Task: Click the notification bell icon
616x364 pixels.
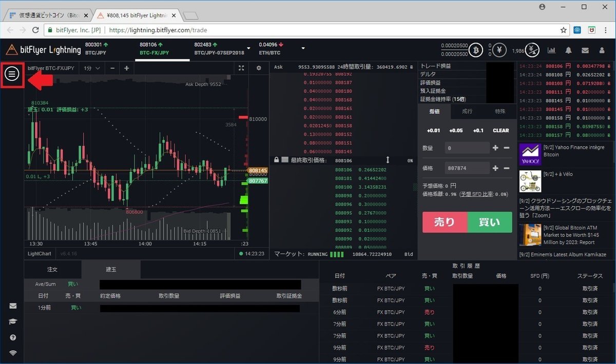Action: [568, 50]
